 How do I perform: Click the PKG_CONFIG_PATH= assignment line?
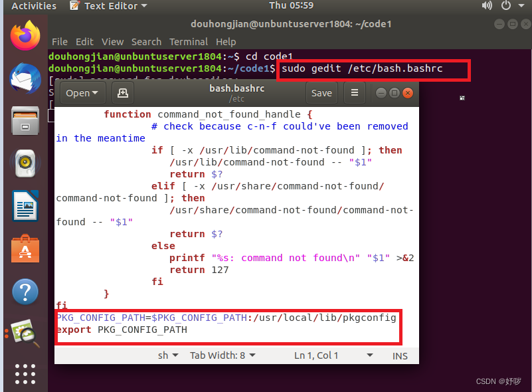click(x=226, y=318)
